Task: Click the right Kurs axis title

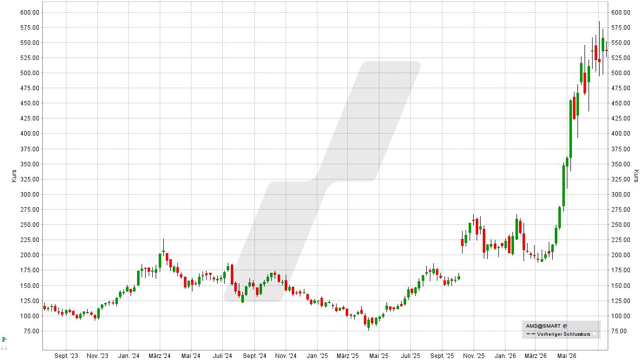Action: [636, 176]
